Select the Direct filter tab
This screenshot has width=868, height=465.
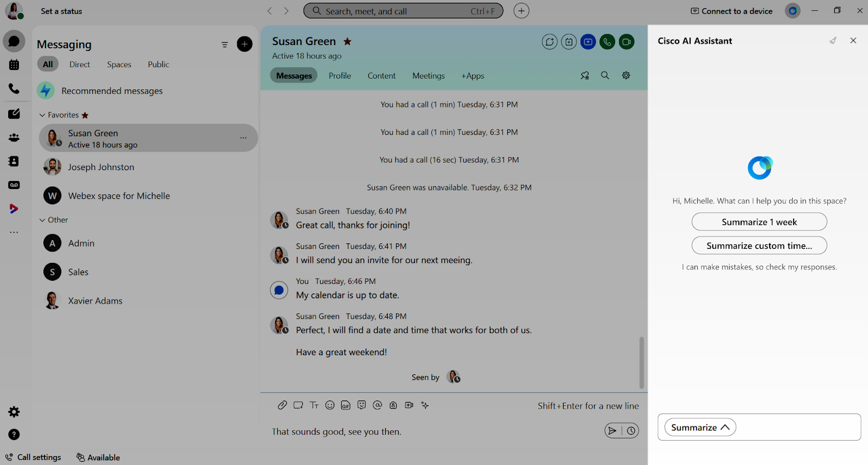coord(80,64)
